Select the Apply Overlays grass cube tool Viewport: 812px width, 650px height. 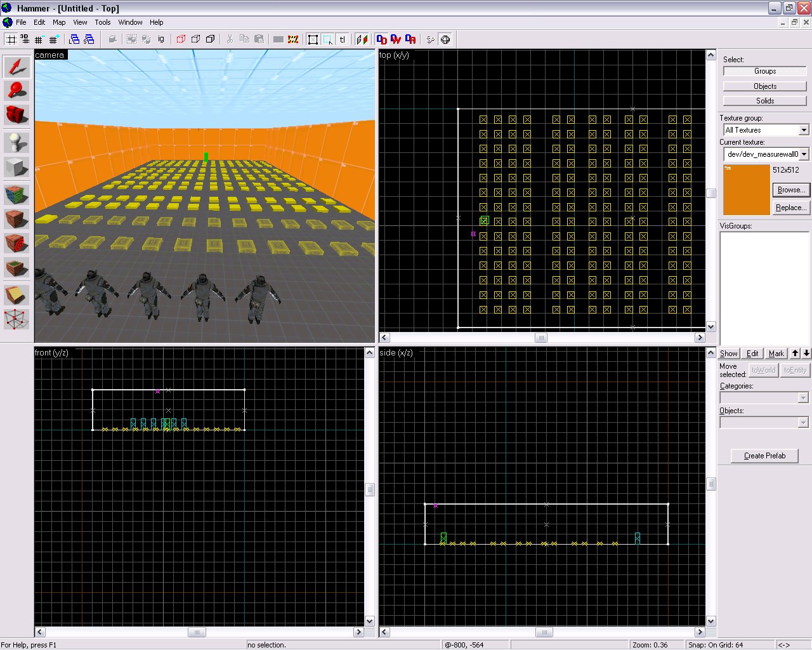pos(16,267)
